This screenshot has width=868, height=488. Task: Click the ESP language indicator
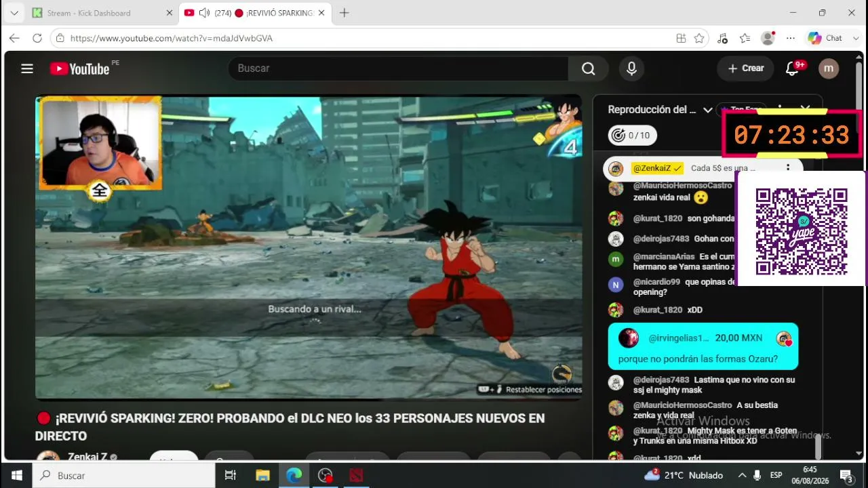[776, 475]
